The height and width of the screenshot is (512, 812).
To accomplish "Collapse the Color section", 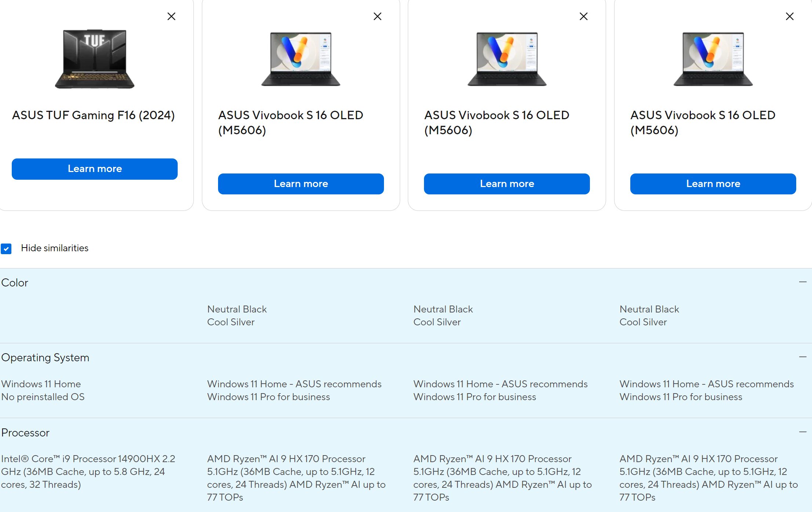I will pyautogui.click(x=802, y=282).
